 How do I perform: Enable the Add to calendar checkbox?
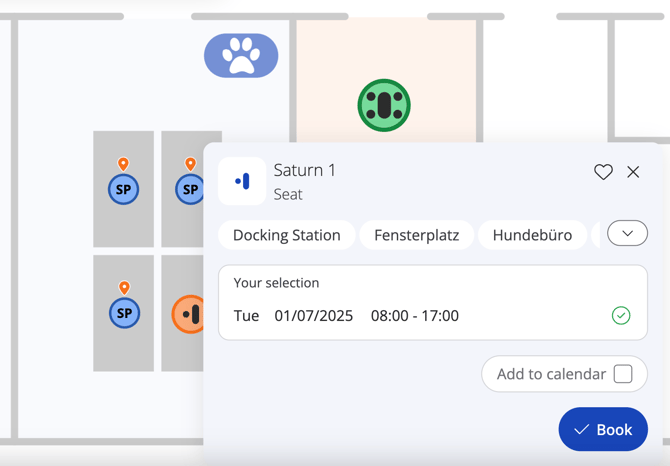pos(623,374)
